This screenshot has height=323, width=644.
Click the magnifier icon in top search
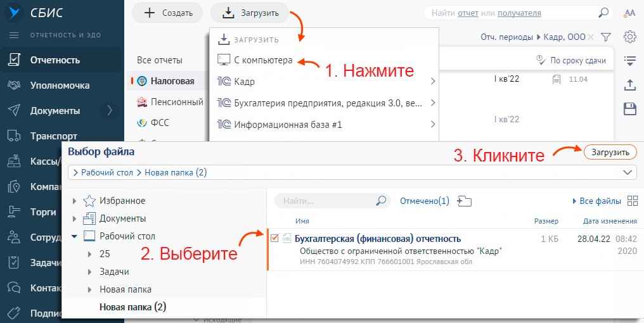point(603,13)
